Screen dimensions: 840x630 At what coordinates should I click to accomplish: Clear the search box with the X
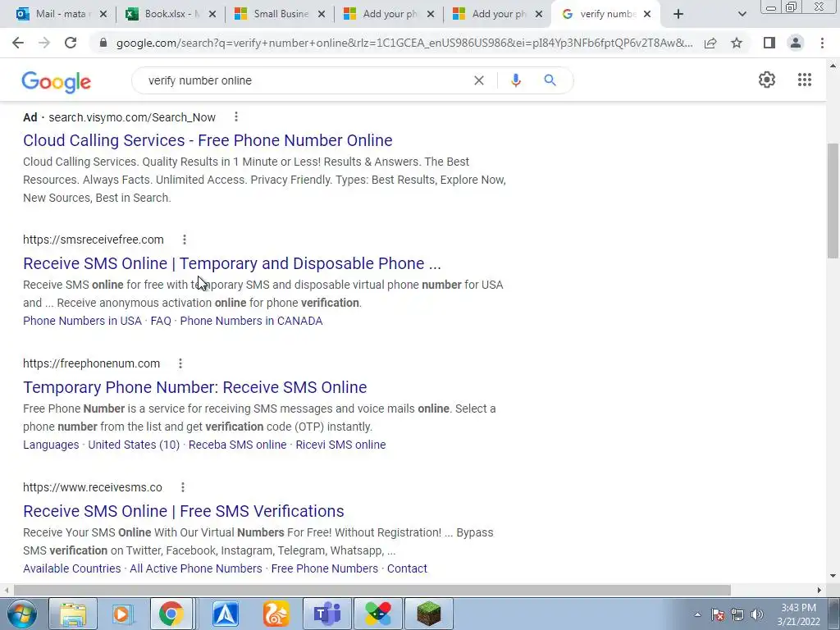click(479, 80)
